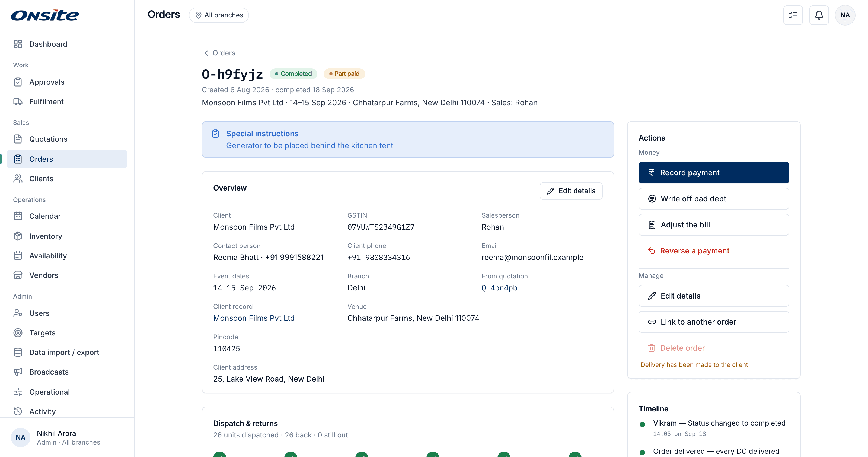Screen dimensions: 868x457
Task: Click Link to another order
Action: click(713, 322)
